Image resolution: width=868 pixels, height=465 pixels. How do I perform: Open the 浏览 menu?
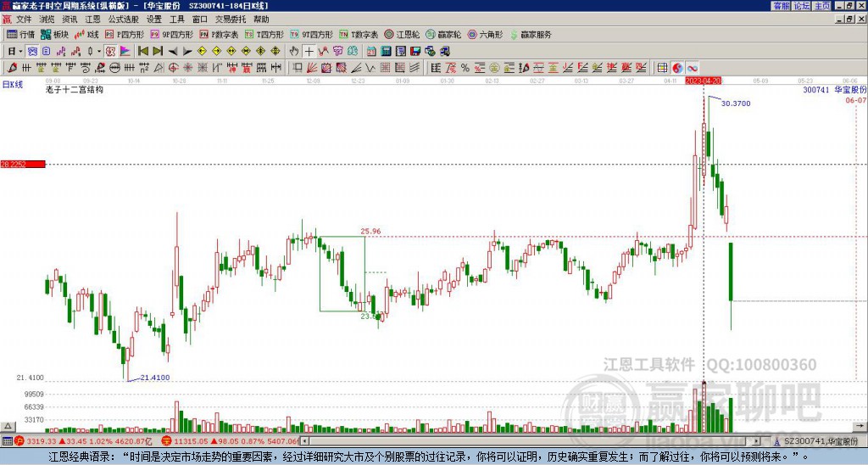[47, 20]
